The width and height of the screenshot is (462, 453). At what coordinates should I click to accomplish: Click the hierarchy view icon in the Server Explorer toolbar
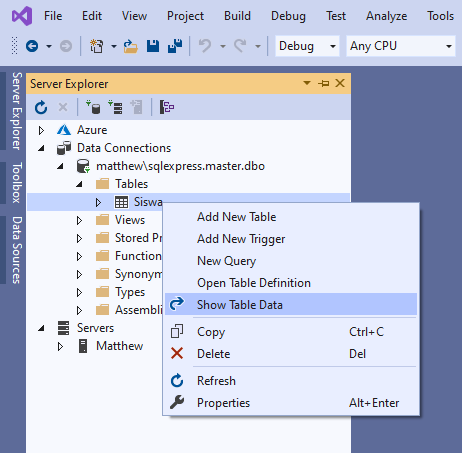click(167, 107)
